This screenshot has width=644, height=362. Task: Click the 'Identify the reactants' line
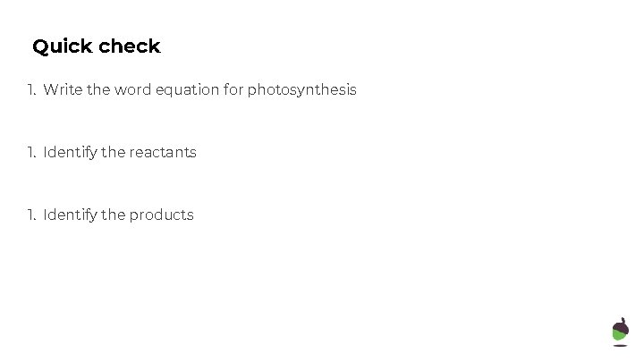[x=119, y=153]
